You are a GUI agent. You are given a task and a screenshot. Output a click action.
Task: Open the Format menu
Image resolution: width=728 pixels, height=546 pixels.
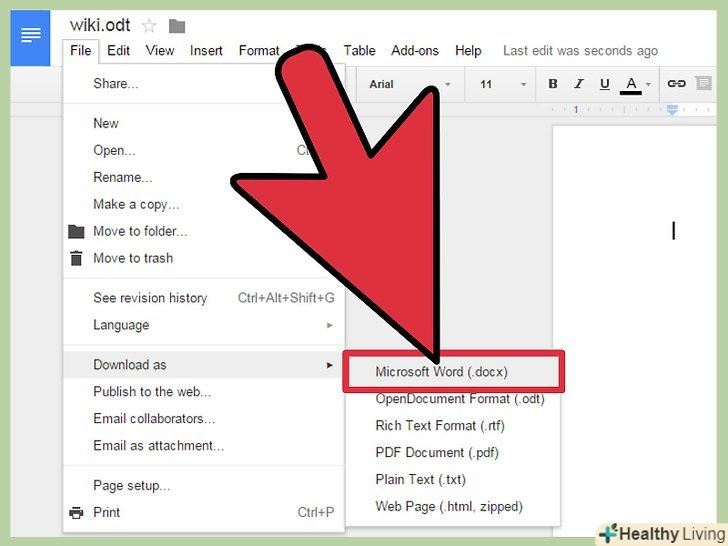(x=259, y=51)
